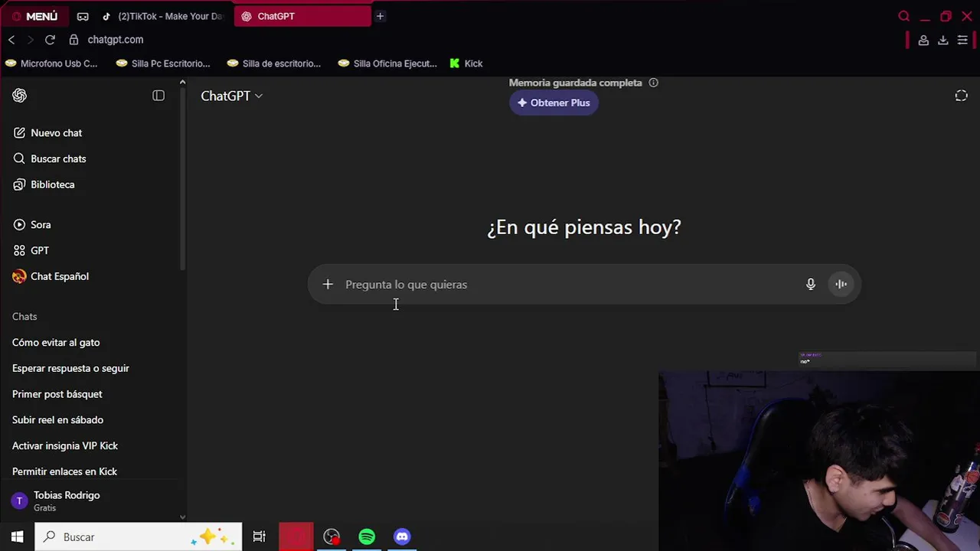
Task: Click the microphone dictation icon
Action: (811, 285)
